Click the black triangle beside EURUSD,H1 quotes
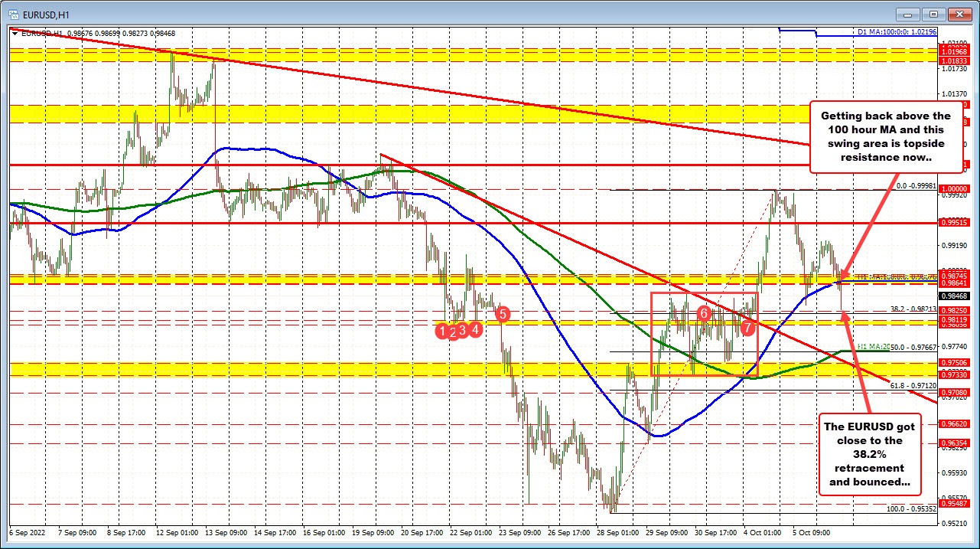 coord(14,33)
